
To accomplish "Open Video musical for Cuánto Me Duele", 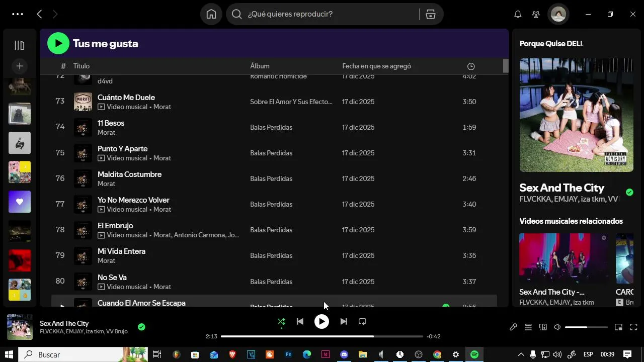I will tap(123, 107).
